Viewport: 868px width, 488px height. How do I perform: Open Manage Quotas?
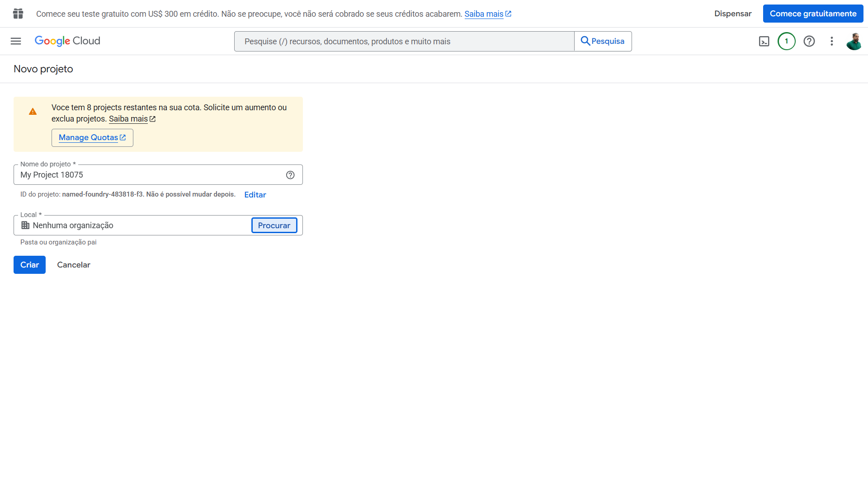click(92, 137)
